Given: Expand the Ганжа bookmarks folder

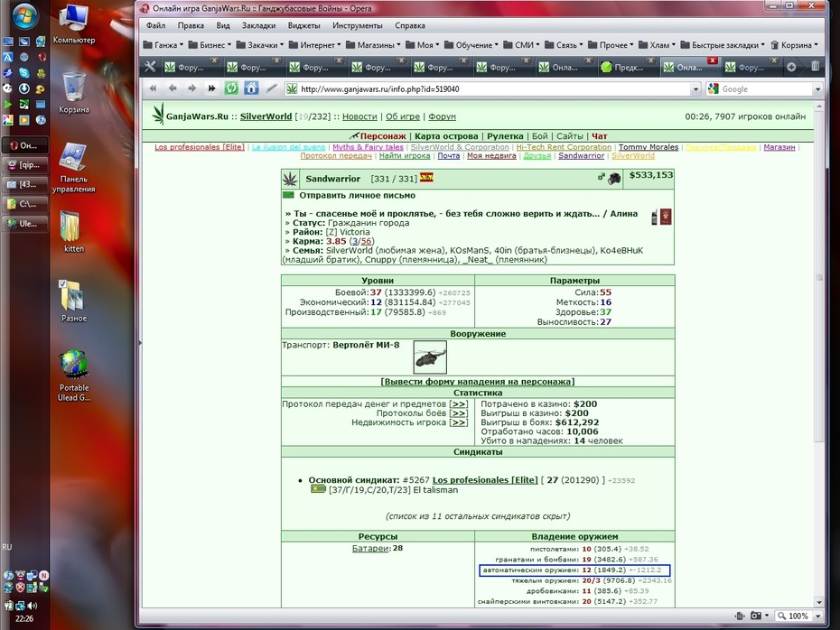Looking at the screenshot, I should pos(163,45).
